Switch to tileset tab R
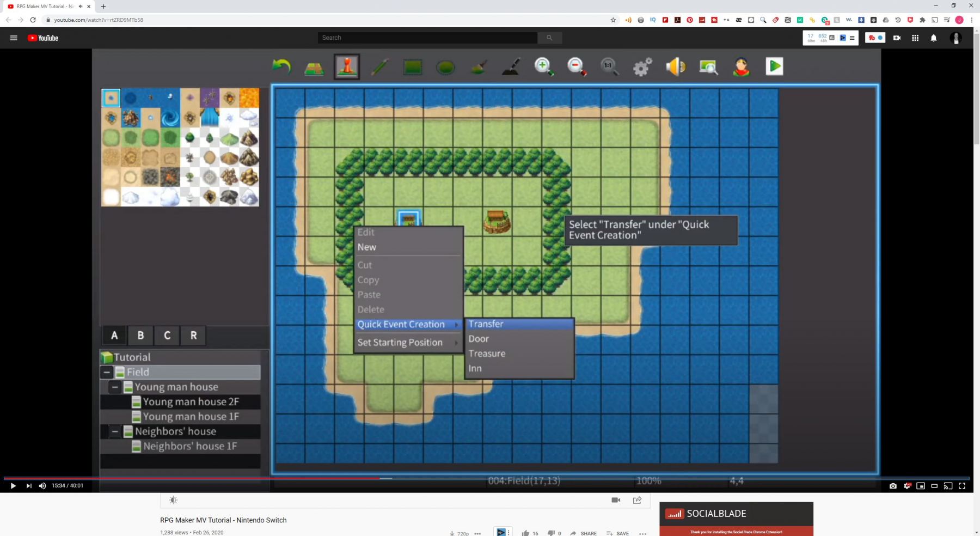The height and width of the screenshot is (536, 980). click(193, 336)
